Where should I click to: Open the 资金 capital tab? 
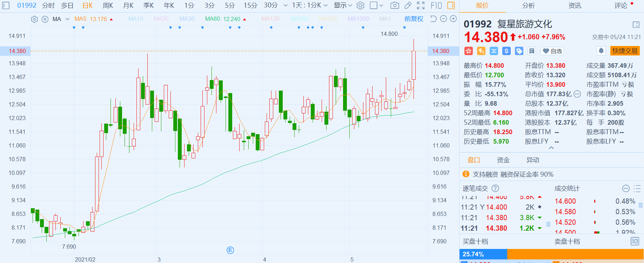point(503,160)
